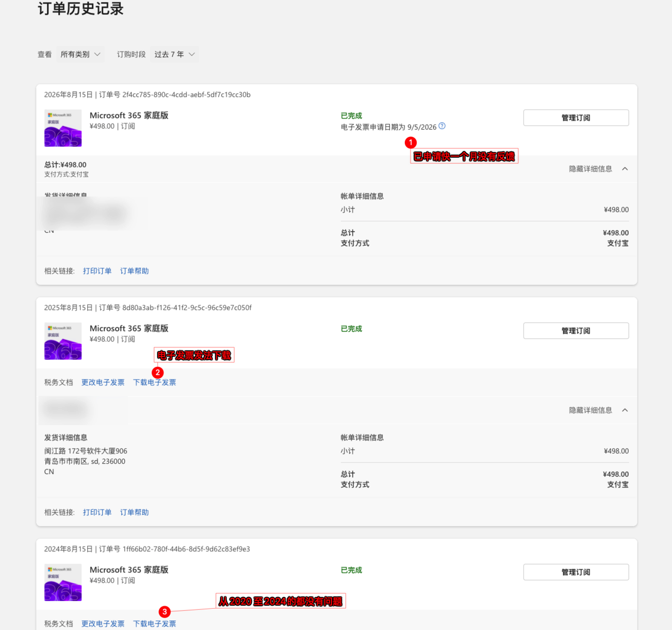
Task: Click 帐单详细信息 heading in the 2026 order
Action: (362, 196)
